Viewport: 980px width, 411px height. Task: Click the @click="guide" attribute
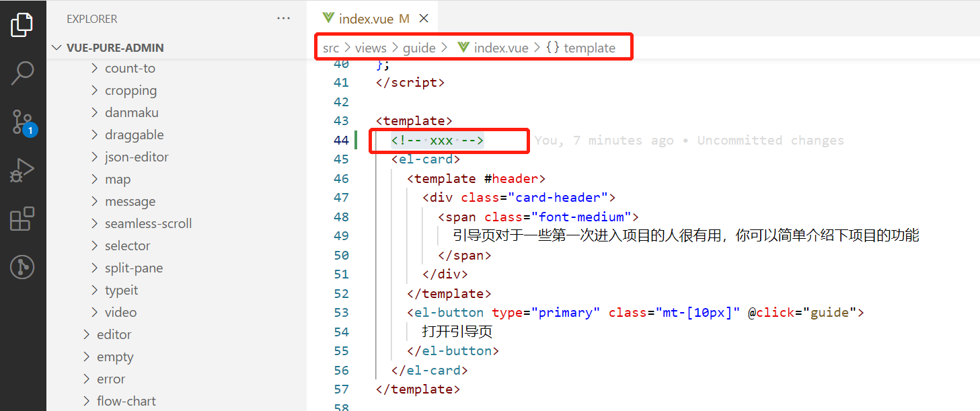coord(802,312)
